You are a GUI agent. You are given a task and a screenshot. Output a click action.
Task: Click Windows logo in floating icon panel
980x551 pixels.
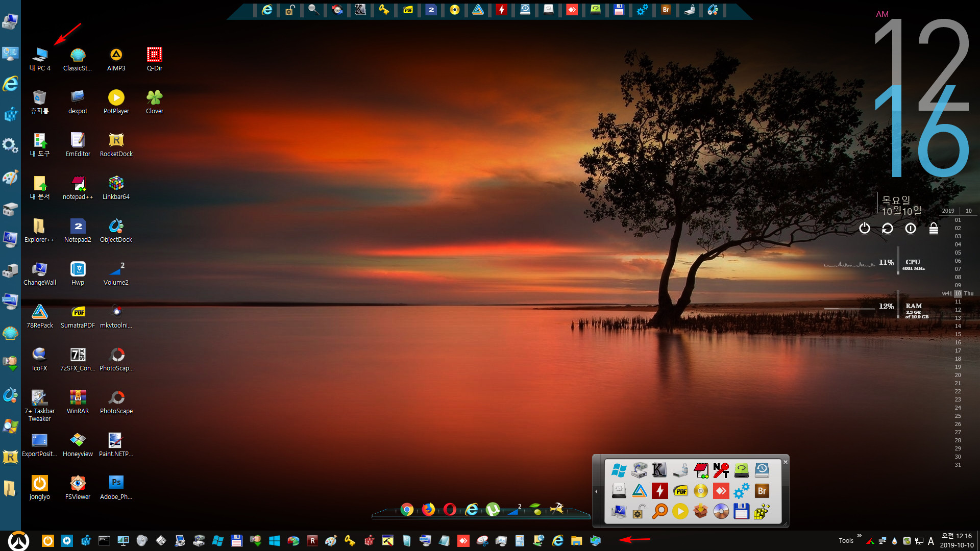[619, 470]
